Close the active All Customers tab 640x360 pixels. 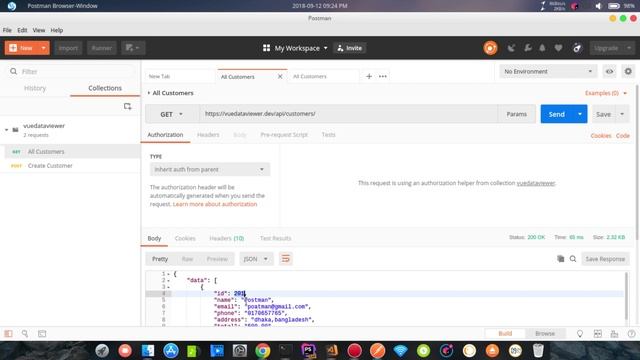(x=280, y=76)
